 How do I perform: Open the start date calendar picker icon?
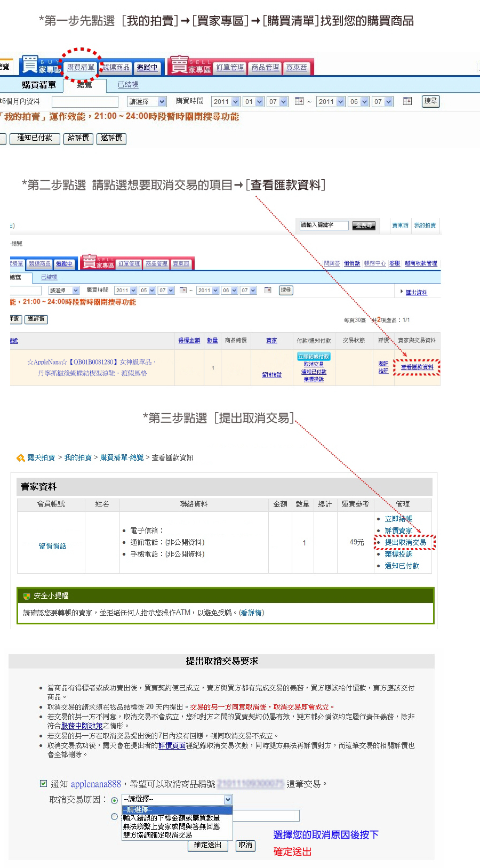pyautogui.click(x=299, y=101)
